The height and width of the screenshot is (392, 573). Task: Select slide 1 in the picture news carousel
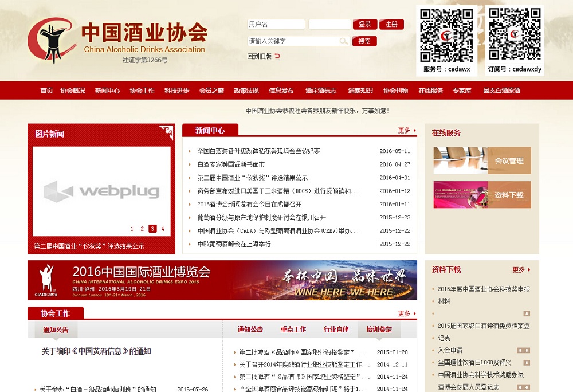point(132,229)
